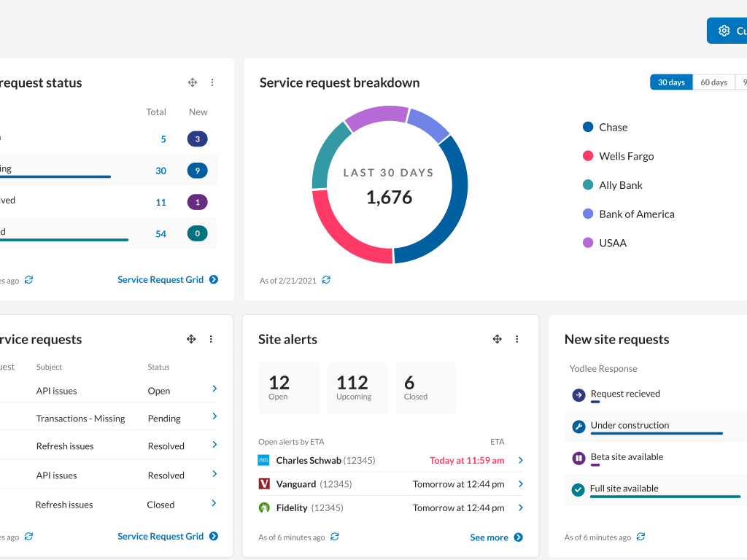
Task: Open Charles Schwab alert chevron
Action: point(521,460)
